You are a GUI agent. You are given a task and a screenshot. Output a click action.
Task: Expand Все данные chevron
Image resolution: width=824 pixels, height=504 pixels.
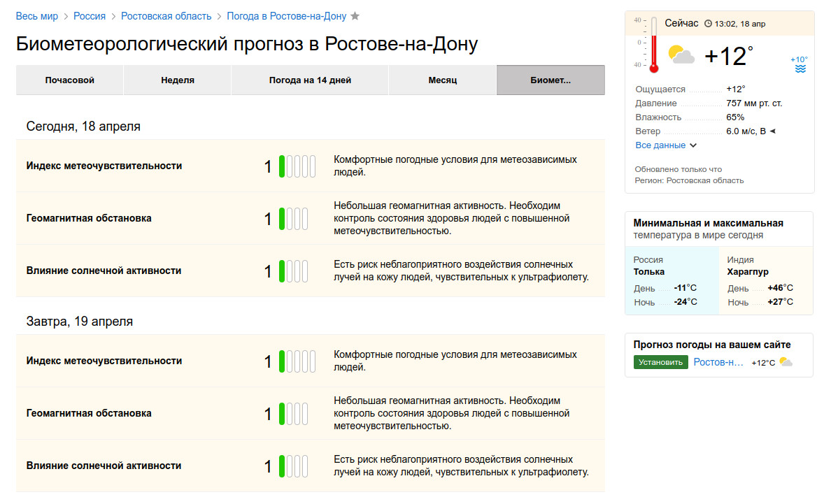pyautogui.click(x=693, y=145)
